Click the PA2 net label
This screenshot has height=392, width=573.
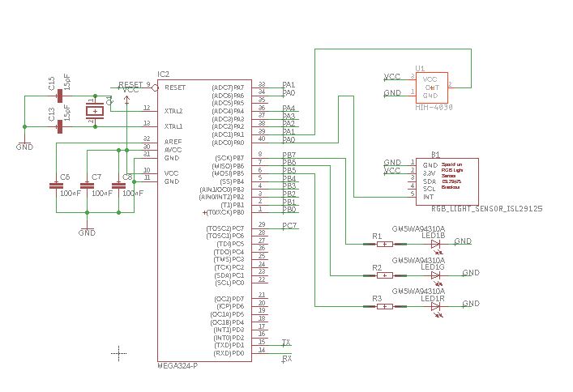289,123
